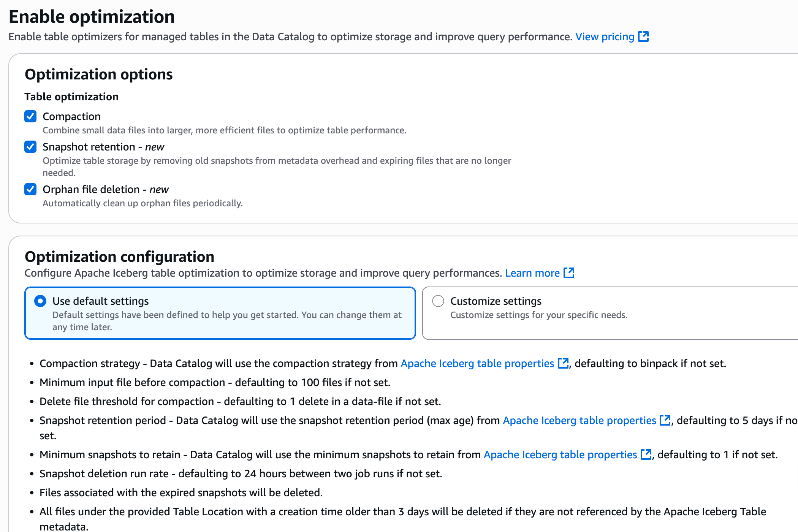
Task: Uncheck the Compaction checkbox
Action: (x=30, y=116)
